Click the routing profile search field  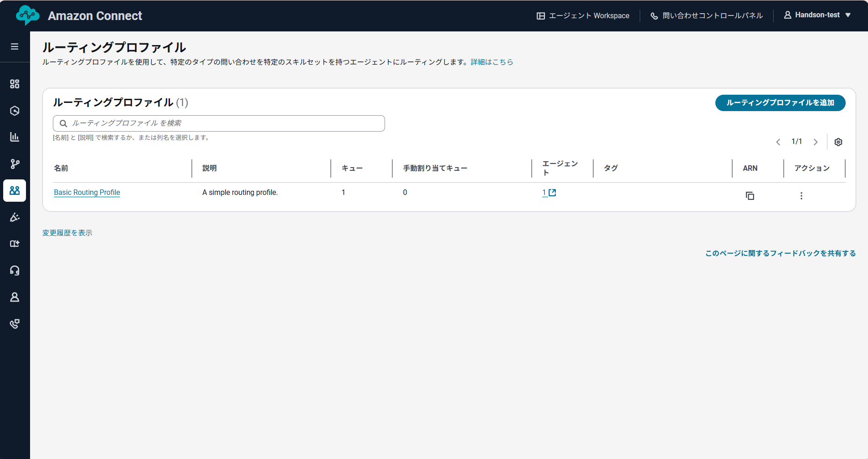pyautogui.click(x=218, y=123)
